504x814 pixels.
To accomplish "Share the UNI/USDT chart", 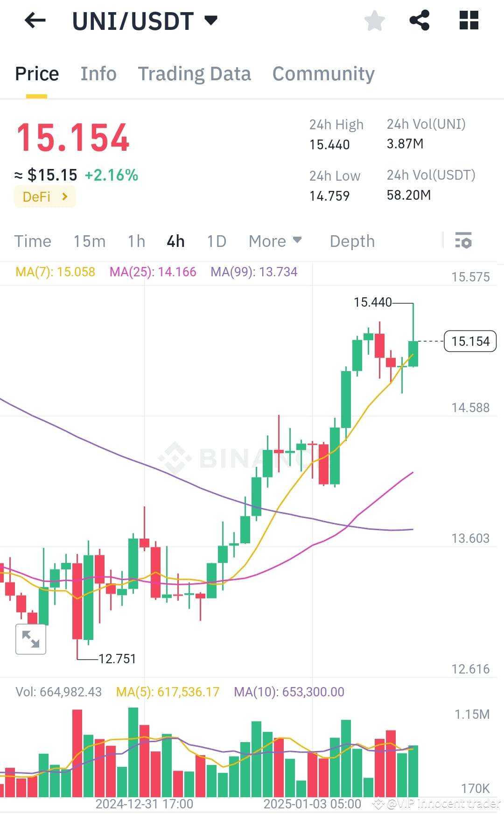I will click(x=419, y=21).
